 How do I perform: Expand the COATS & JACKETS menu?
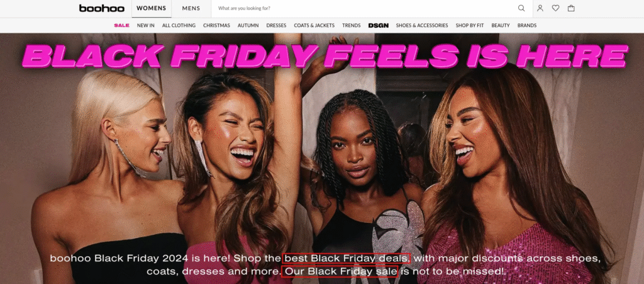tap(314, 25)
